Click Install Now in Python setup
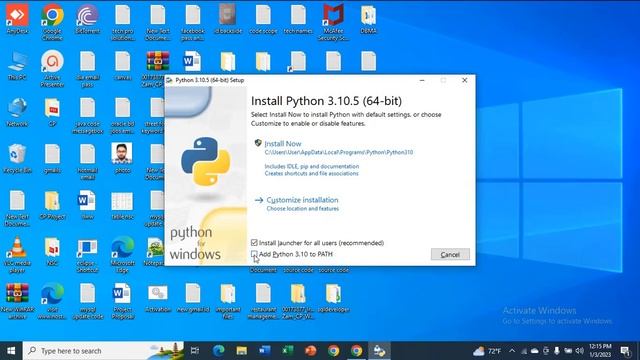 coord(282,144)
